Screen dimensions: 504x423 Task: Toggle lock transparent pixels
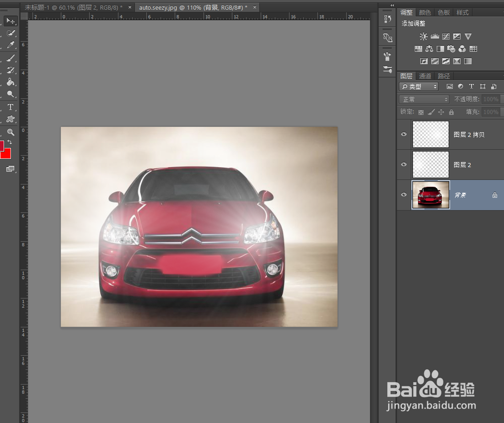(x=421, y=112)
